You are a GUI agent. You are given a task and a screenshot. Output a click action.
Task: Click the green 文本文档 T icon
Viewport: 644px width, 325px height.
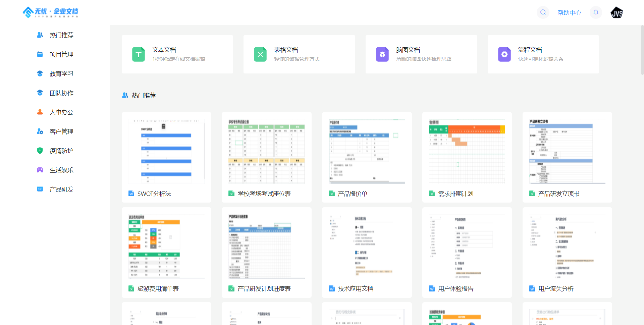[x=138, y=54]
